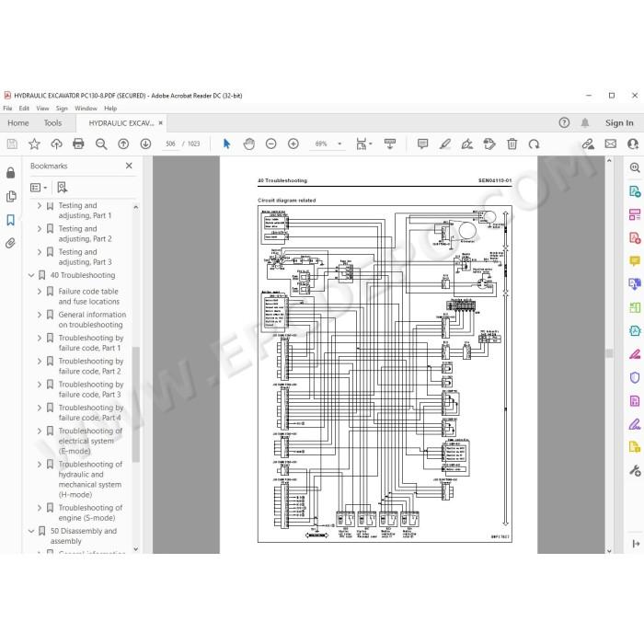The height and width of the screenshot is (644, 644).
Task: View notifications bell
Action: (x=585, y=122)
